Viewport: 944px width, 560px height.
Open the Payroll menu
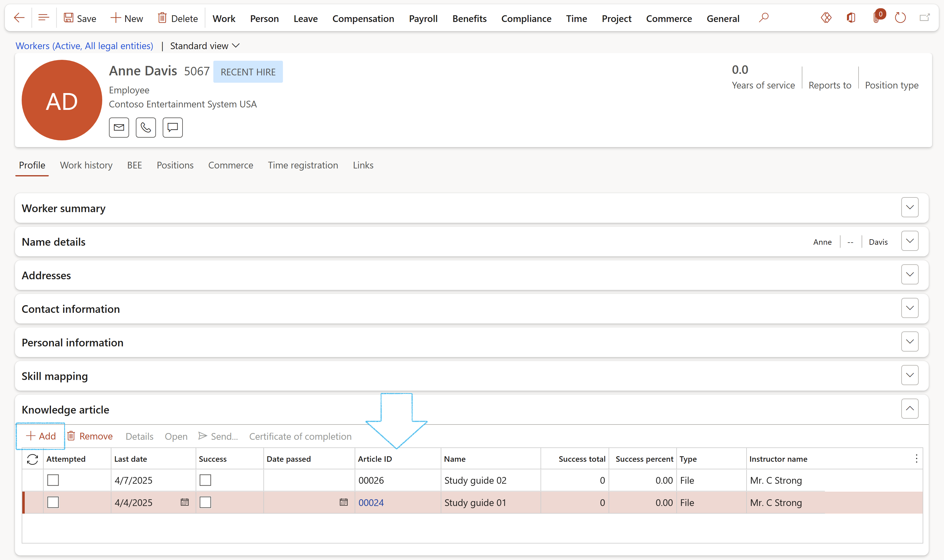[423, 19]
